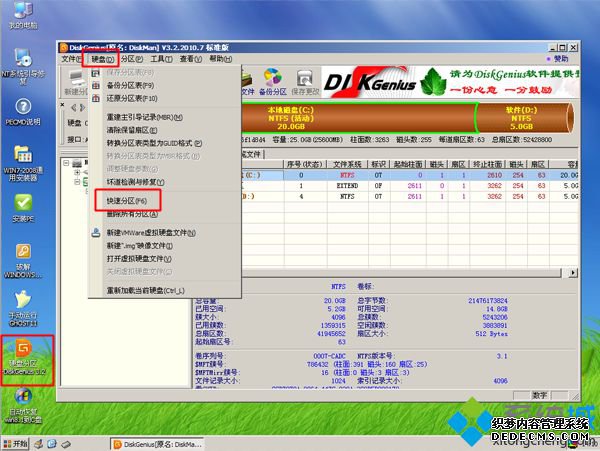Viewport: 600px width, 451px height.
Task: Open the 手动运行GHOST11 desktop icon
Action: coord(23,308)
